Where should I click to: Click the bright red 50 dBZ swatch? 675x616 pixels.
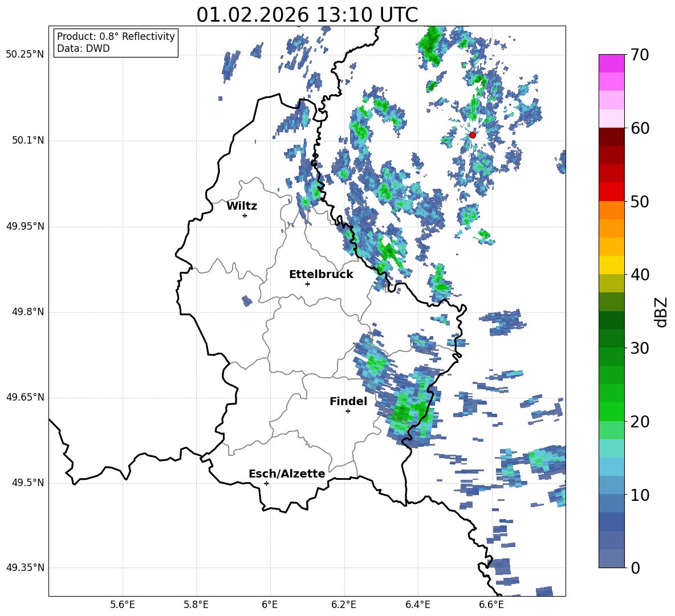click(612, 192)
